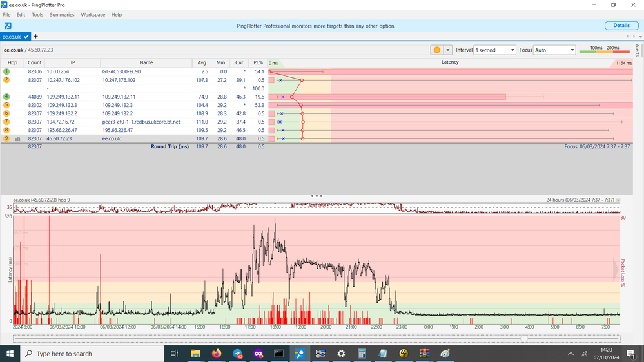Sort by the PL% column header

pyautogui.click(x=258, y=62)
